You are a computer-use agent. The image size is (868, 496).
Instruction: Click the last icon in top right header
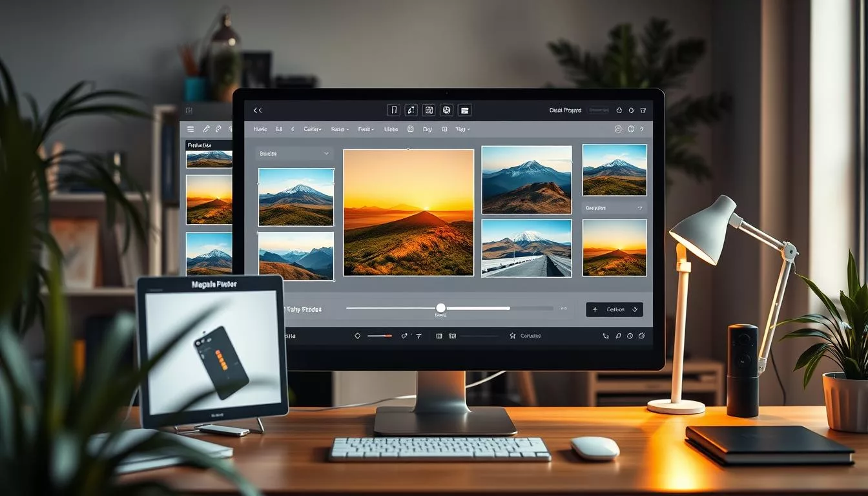point(643,110)
